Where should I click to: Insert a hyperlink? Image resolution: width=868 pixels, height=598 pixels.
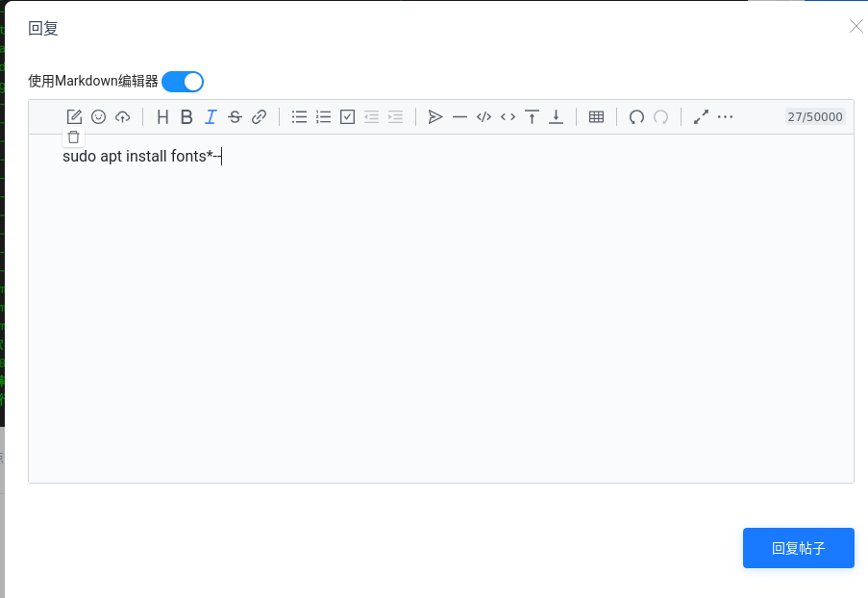260,117
